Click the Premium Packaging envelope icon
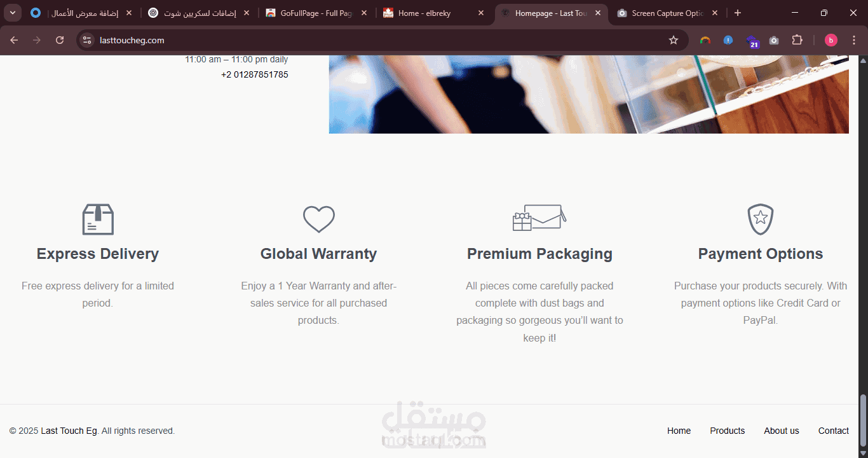 (539, 218)
